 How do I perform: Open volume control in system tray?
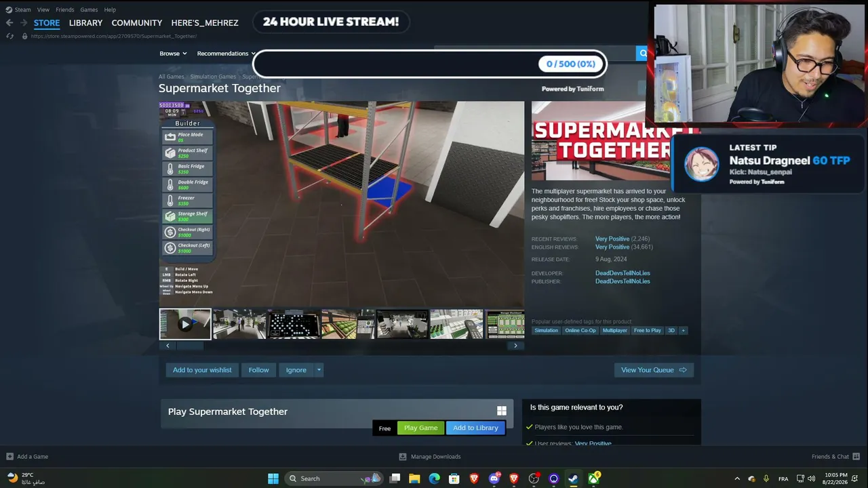pos(812,479)
